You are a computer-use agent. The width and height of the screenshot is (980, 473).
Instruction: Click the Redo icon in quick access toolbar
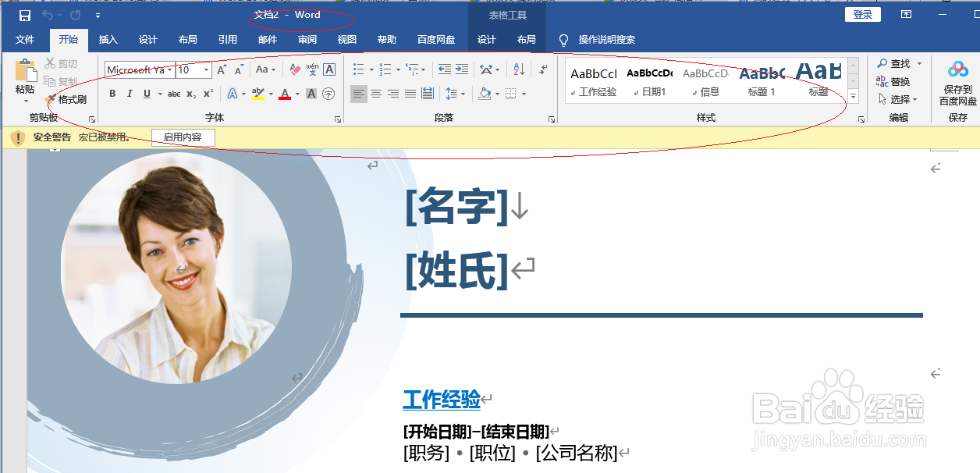pos(75,16)
